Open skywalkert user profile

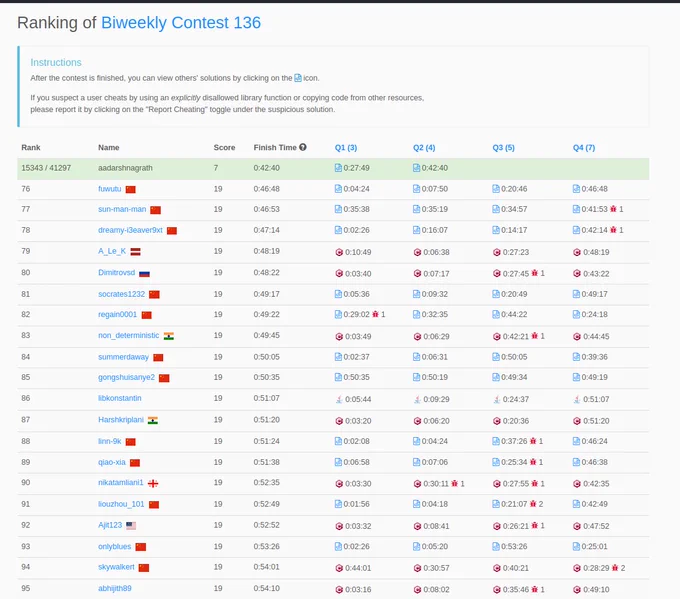tap(116, 567)
